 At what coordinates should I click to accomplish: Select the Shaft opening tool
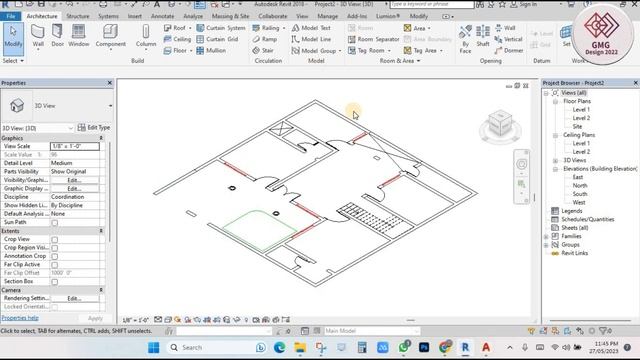coord(483,36)
